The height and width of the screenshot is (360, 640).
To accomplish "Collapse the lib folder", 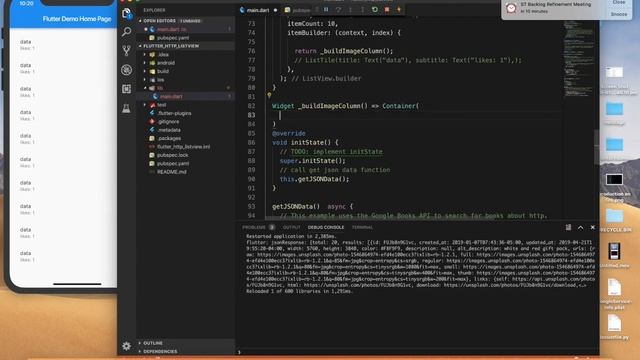I will (x=160, y=88).
